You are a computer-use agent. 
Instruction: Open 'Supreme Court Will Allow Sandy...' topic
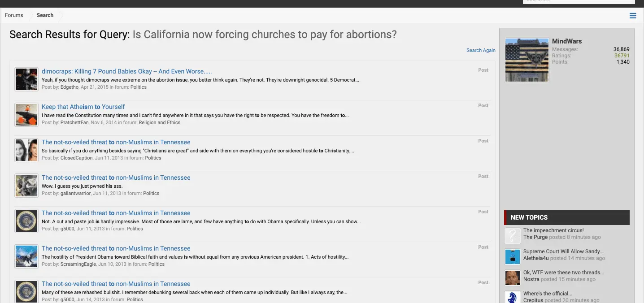[x=563, y=251]
